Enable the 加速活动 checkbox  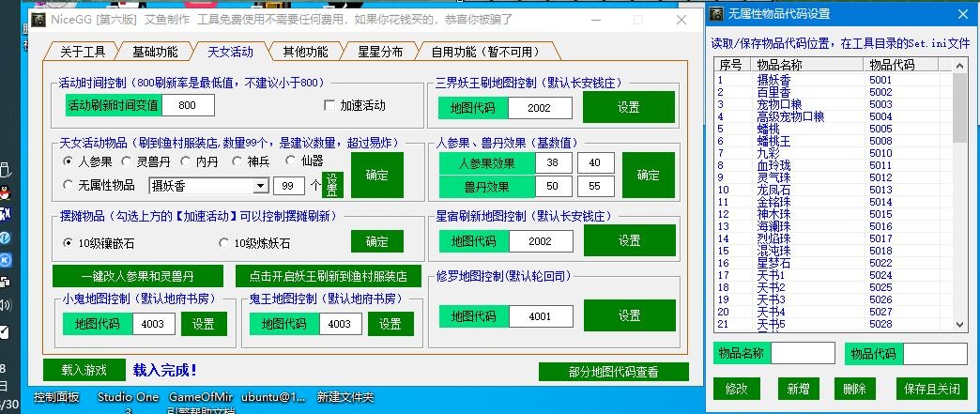(329, 105)
